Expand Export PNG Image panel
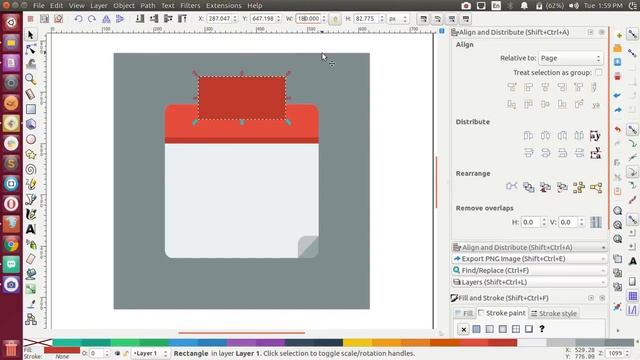The width and height of the screenshot is (640, 360). pos(529,259)
